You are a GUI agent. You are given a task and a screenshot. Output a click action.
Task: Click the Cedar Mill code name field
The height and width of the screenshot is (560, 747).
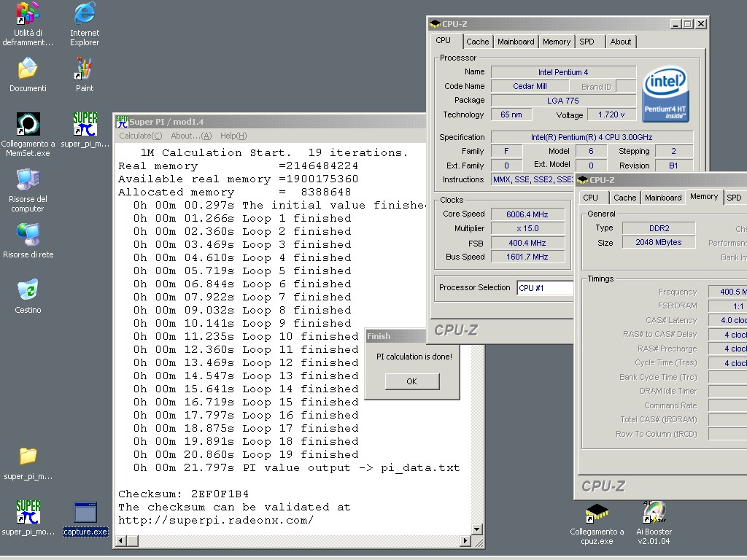pyautogui.click(x=530, y=86)
